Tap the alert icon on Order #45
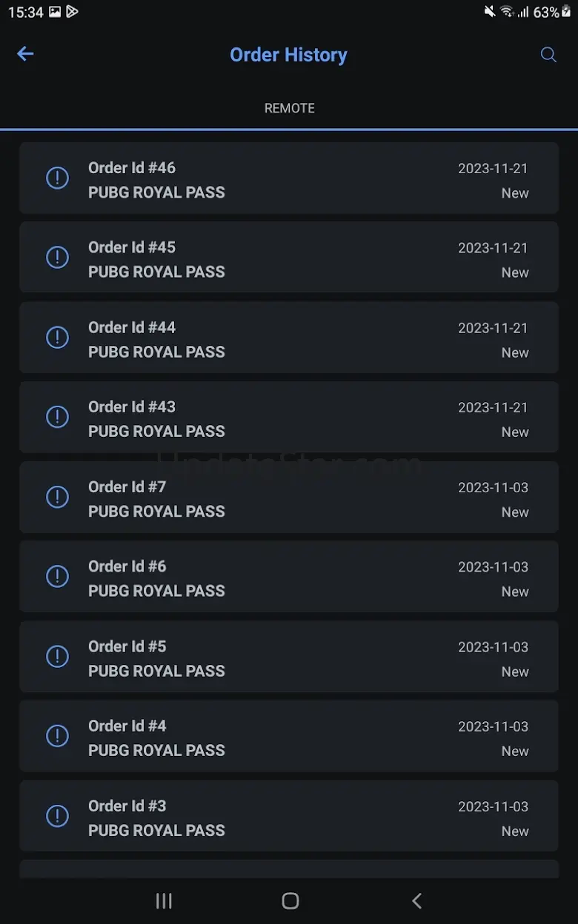This screenshot has width=578, height=924. pyautogui.click(x=57, y=257)
